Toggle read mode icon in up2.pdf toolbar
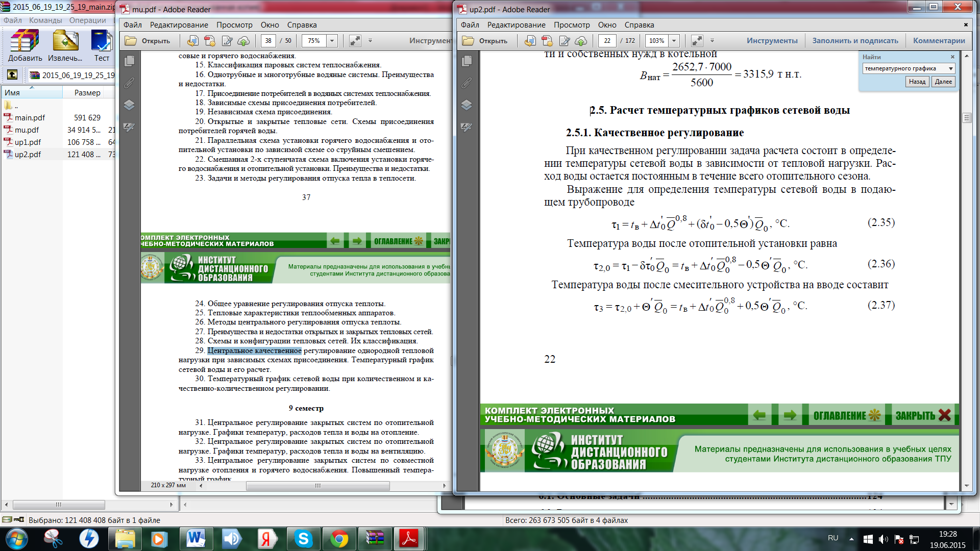 (697, 41)
